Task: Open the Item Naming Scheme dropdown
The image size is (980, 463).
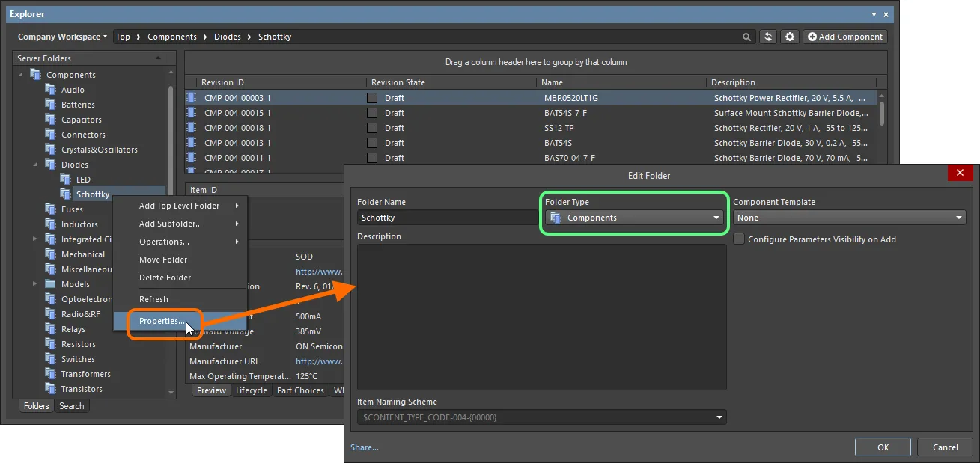Action: pos(542,417)
